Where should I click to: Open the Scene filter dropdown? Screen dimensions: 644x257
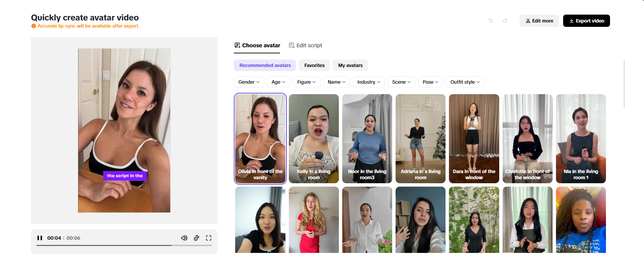(402, 82)
